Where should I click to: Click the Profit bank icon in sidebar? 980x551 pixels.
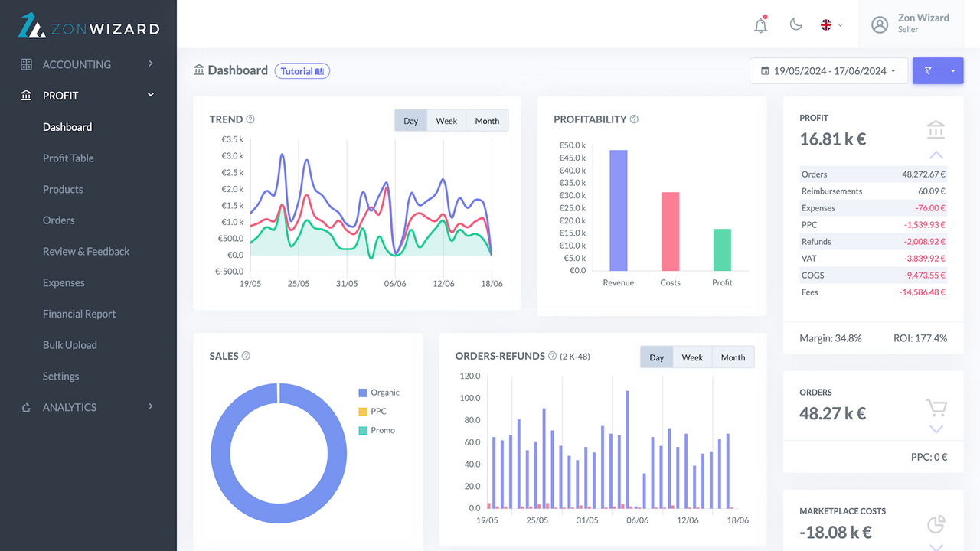point(27,96)
